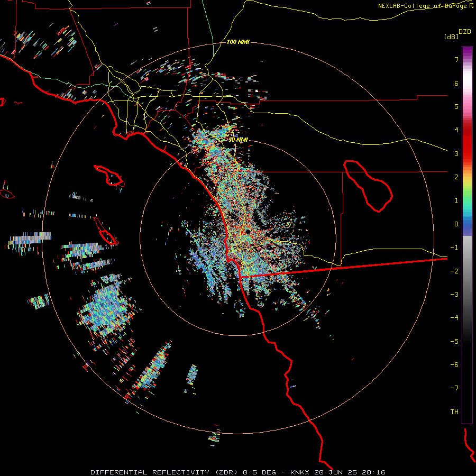Viewport: 476px width, 476px height.
Task: Click the positive 4 scale label
Action: coord(456,130)
